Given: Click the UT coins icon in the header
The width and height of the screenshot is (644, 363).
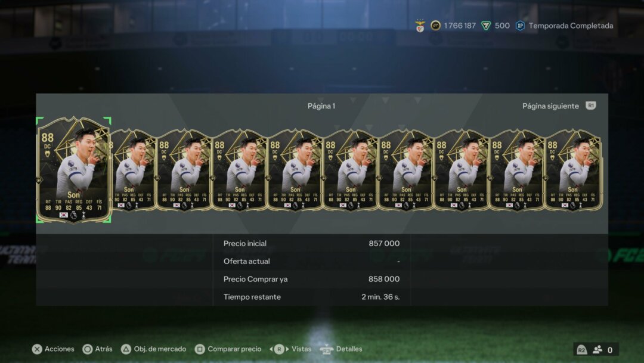Looking at the screenshot, I should [x=435, y=26].
